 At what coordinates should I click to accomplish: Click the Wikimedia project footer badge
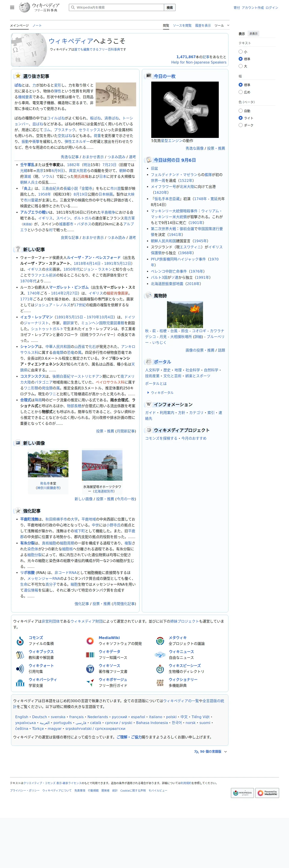(242, 793)
